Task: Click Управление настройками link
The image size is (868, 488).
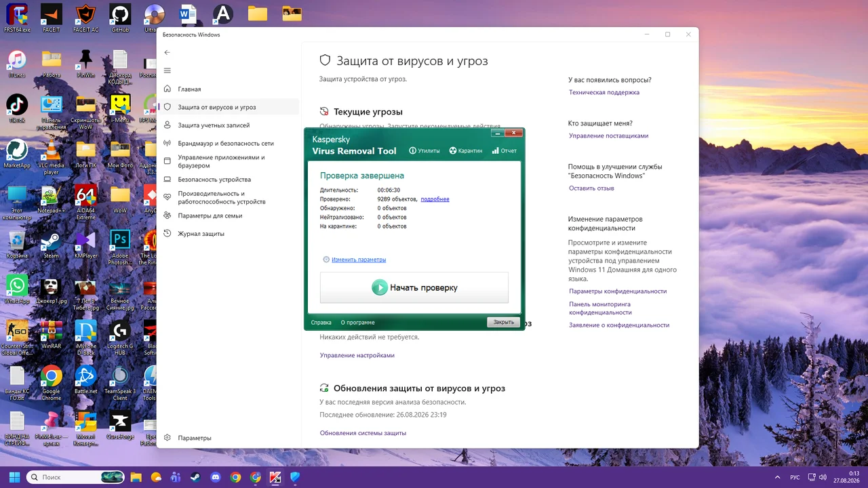Action: tap(357, 355)
